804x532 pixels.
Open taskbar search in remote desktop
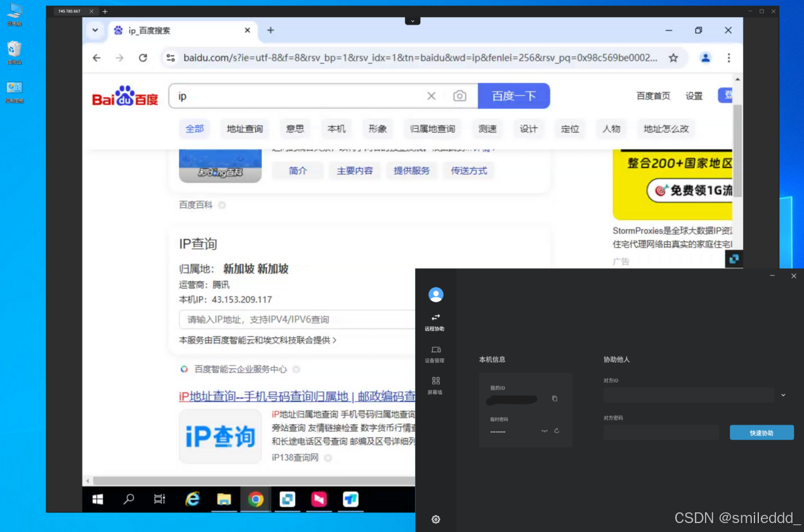point(129,500)
